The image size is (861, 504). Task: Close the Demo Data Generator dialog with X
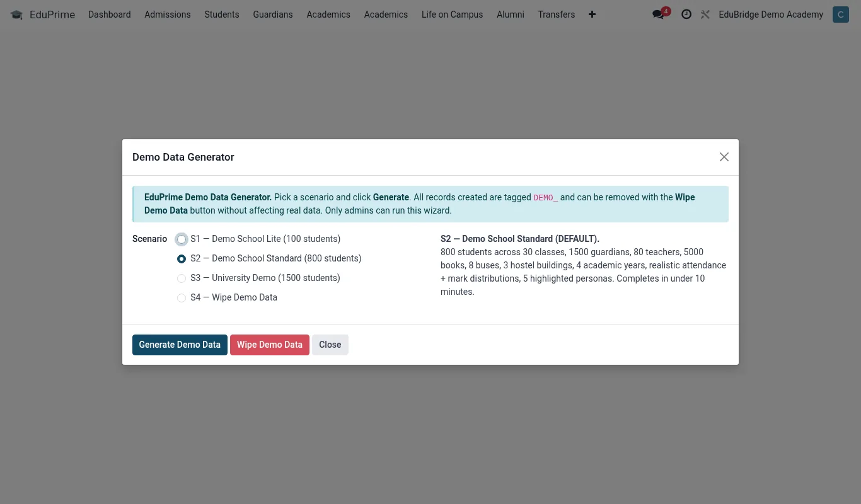tap(724, 157)
